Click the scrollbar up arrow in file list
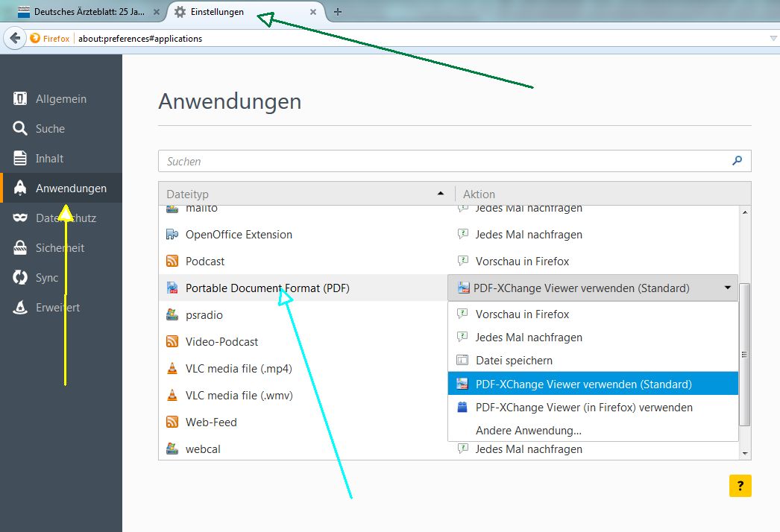 pos(745,212)
